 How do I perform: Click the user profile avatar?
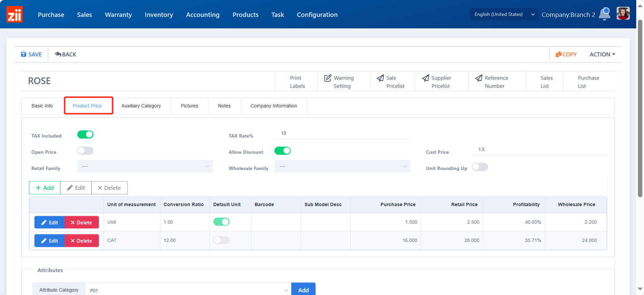(623, 14)
